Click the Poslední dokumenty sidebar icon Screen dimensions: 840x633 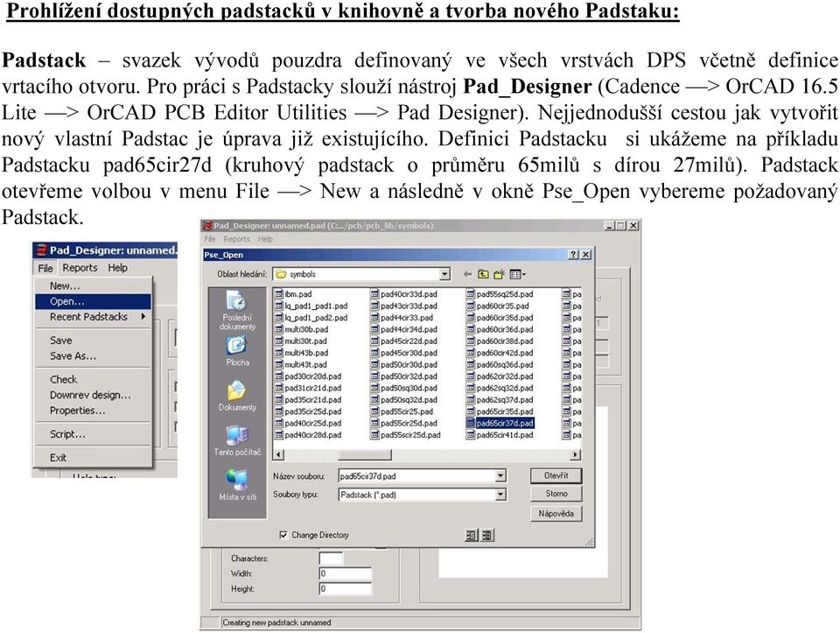pyautogui.click(x=237, y=301)
